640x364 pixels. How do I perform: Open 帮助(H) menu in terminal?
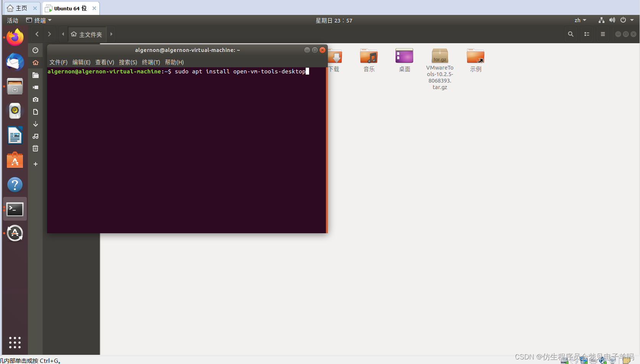click(x=174, y=62)
